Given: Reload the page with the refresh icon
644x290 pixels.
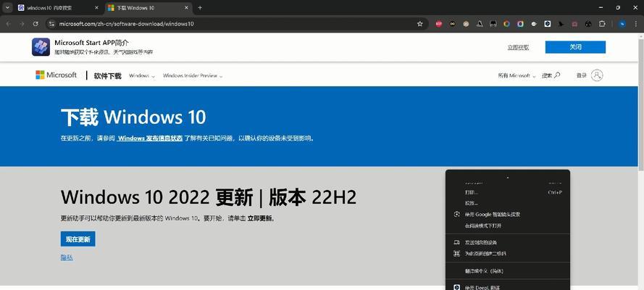Looking at the screenshot, I should tap(35, 24).
